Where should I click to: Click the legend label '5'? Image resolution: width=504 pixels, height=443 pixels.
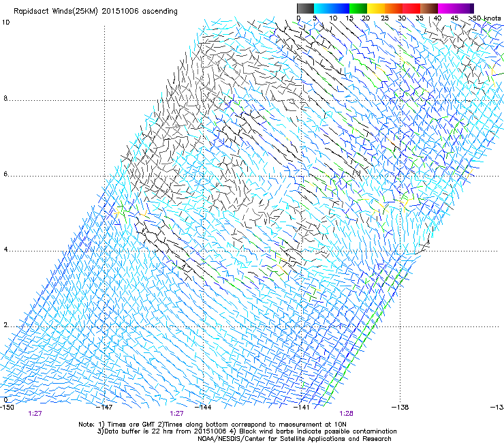pos(315,18)
